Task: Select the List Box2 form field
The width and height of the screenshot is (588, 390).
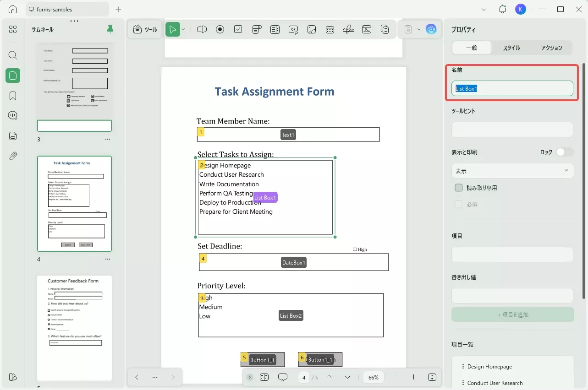Action: pyautogui.click(x=291, y=315)
